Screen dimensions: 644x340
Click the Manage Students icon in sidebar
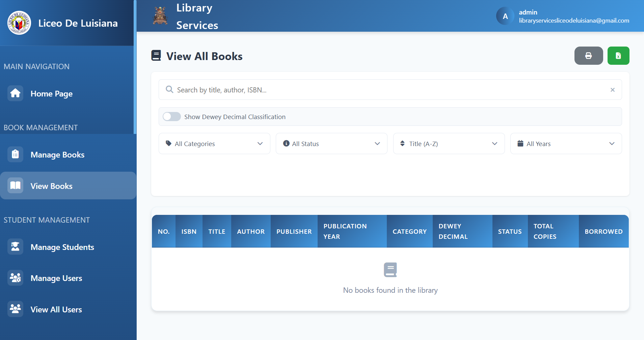pyautogui.click(x=15, y=247)
